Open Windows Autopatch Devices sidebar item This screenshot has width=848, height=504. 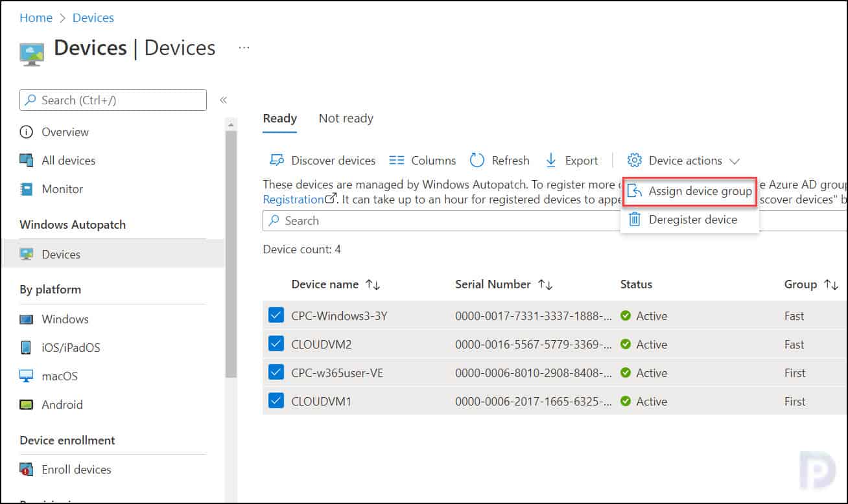[x=113, y=255]
